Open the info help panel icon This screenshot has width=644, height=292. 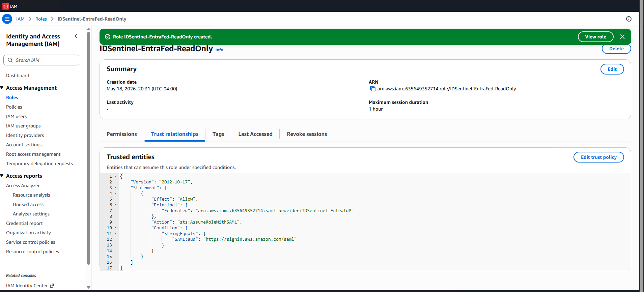click(x=629, y=19)
